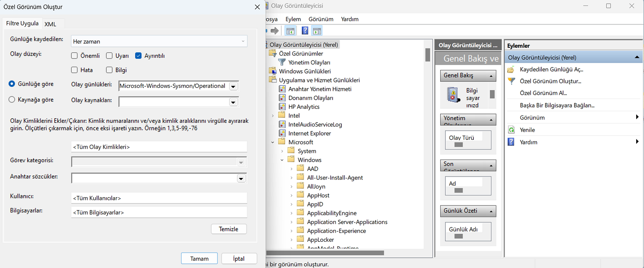This screenshot has height=268, width=644.
Task: Open the Günlüğe kaydedilen time dropdown
Action: 159,41
